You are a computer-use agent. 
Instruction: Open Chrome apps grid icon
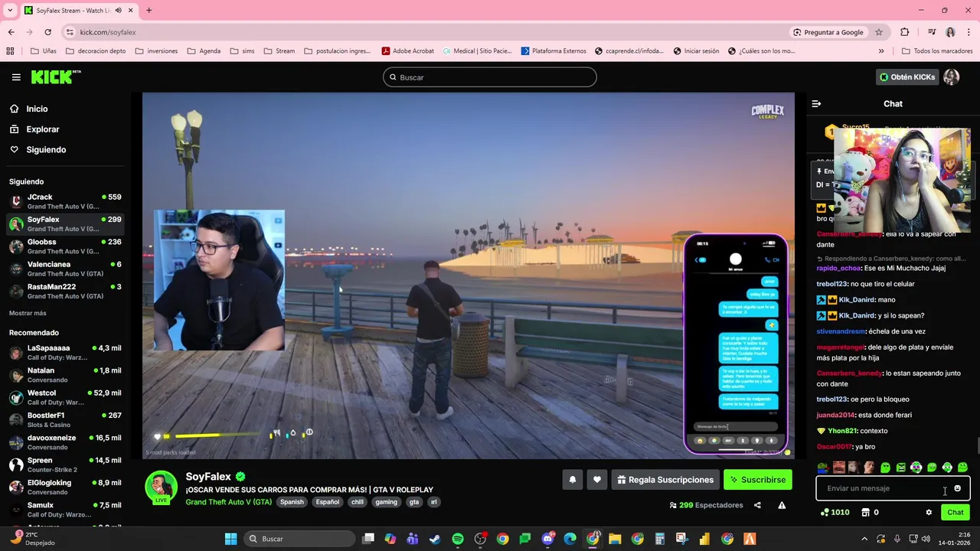pos(10,51)
